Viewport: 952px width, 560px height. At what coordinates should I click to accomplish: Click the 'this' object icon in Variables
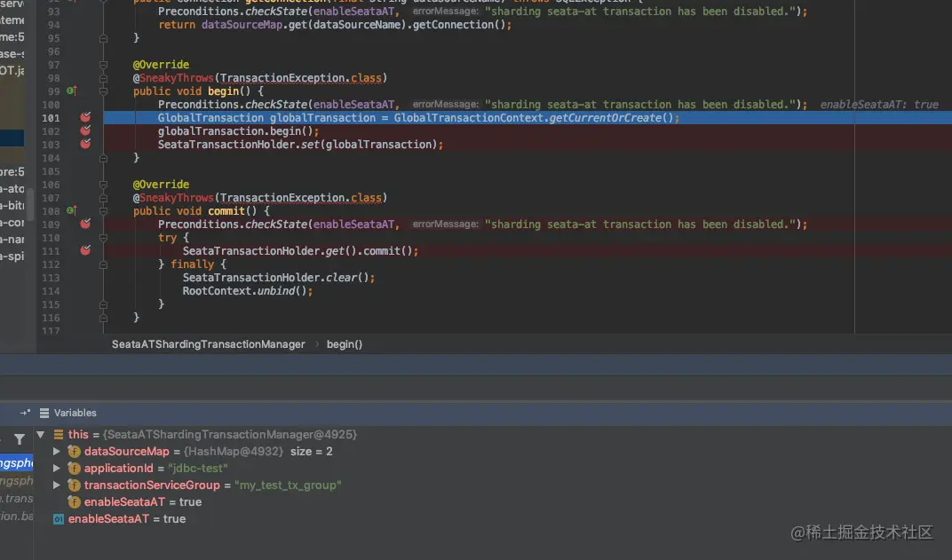(x=59, y=434)
